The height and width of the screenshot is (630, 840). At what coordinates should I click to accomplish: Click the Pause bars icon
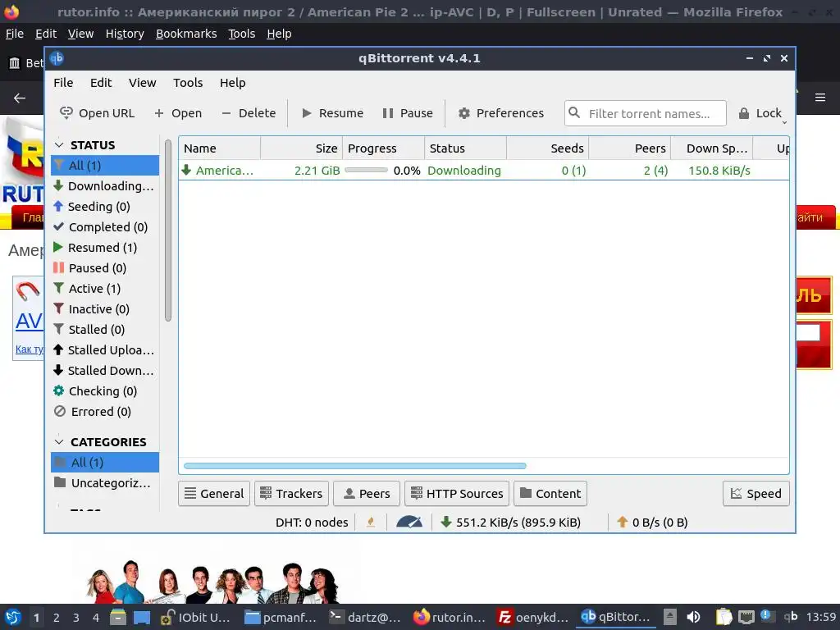pyautogui.click(x=388, y=113)
